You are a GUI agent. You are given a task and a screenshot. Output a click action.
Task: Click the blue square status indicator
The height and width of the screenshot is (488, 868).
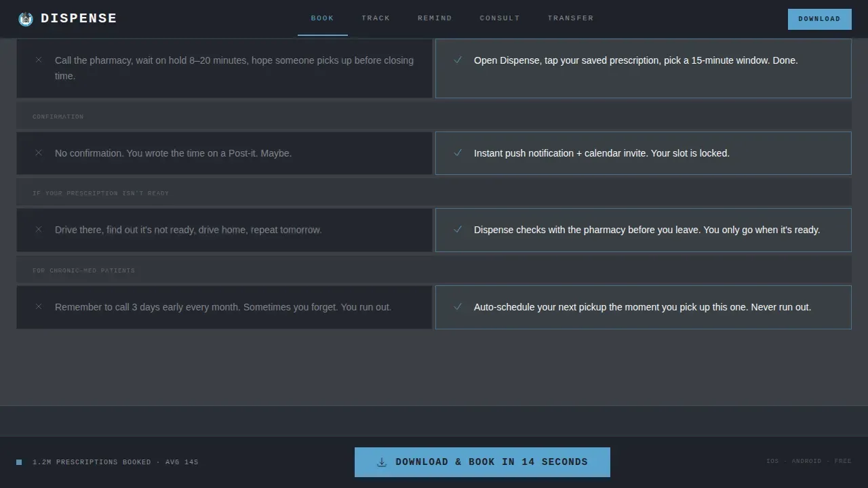click(x=19, y=462)
